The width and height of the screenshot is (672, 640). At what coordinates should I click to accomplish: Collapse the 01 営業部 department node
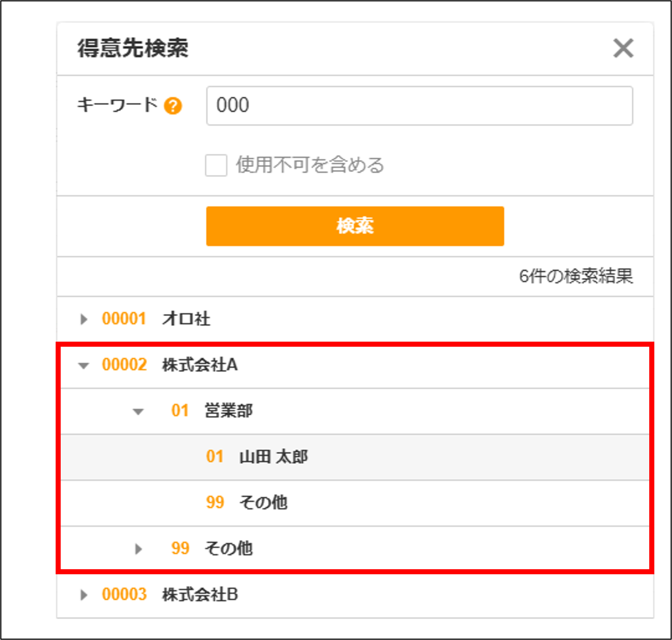(x=138, y=411)
